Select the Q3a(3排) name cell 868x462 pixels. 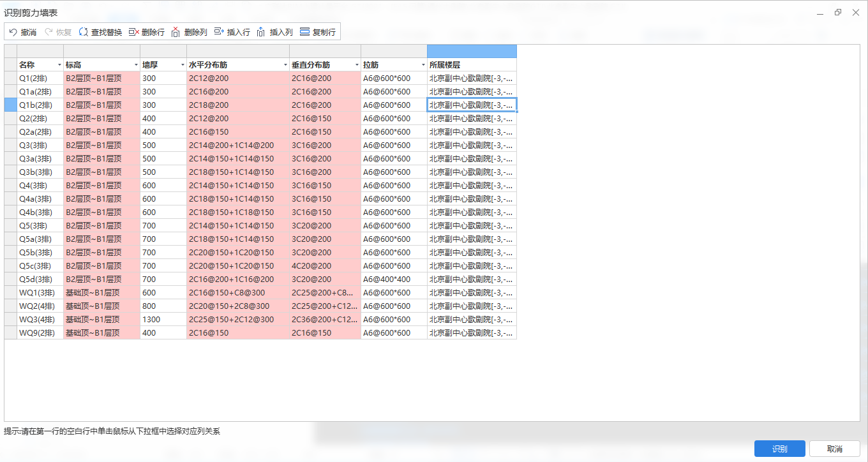point(40,159)
